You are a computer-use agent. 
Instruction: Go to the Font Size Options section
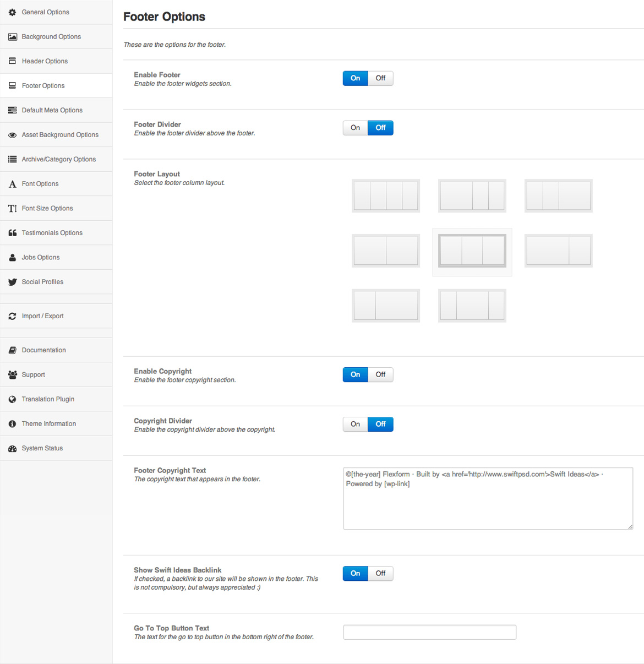coord(47,208)
